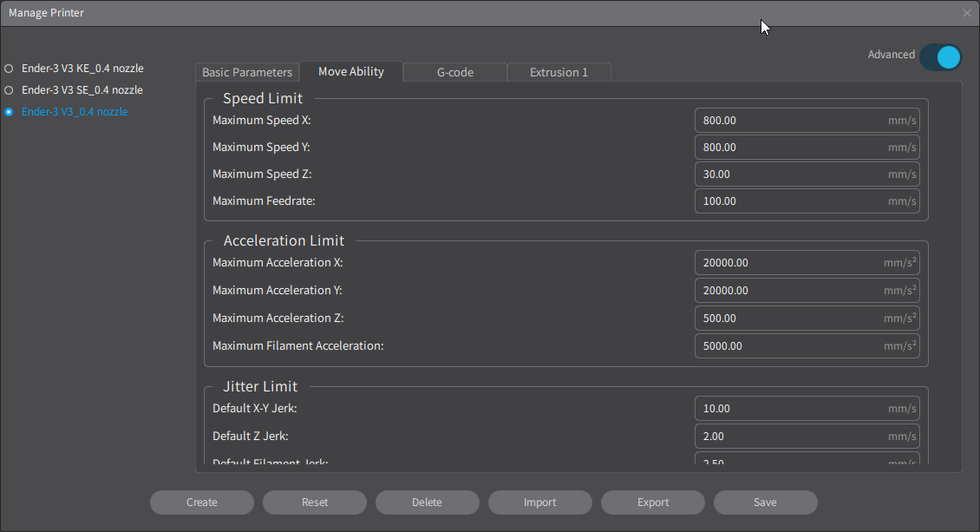Screen dimensions: 980x532
Task: Select Ender-3 V3 KE_0.4 nozzle printer
Action: 9,68
